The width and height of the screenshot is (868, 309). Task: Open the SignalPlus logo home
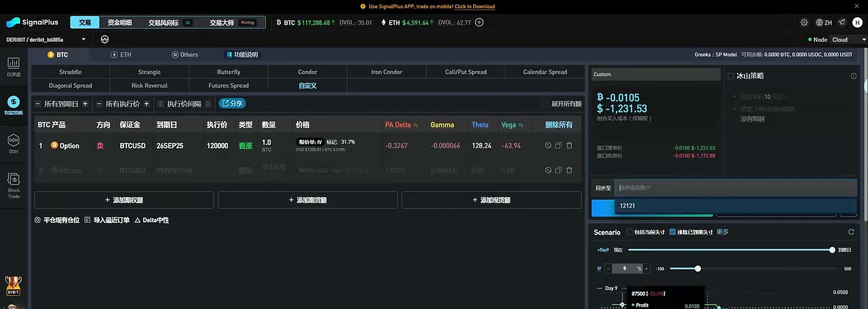tap(32, 22)
